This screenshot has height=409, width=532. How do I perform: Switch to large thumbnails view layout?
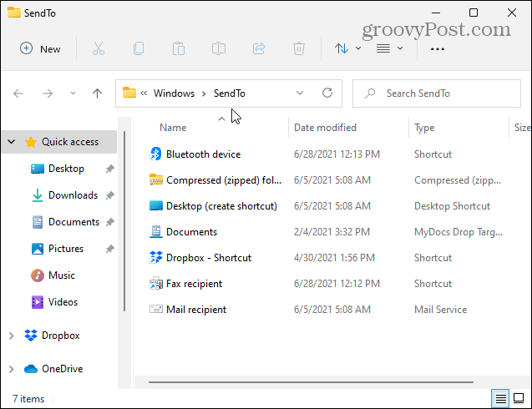tap(518, 399)
